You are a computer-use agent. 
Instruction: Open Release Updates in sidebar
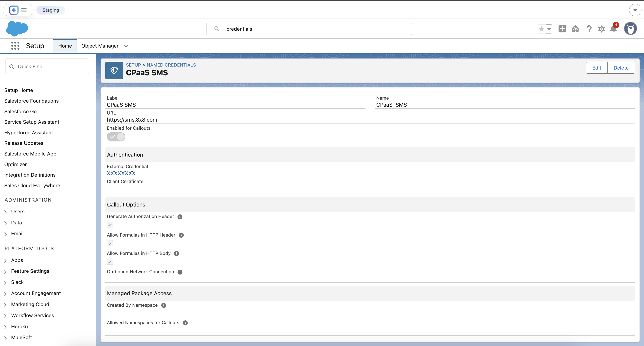click(x=24, y=143)
